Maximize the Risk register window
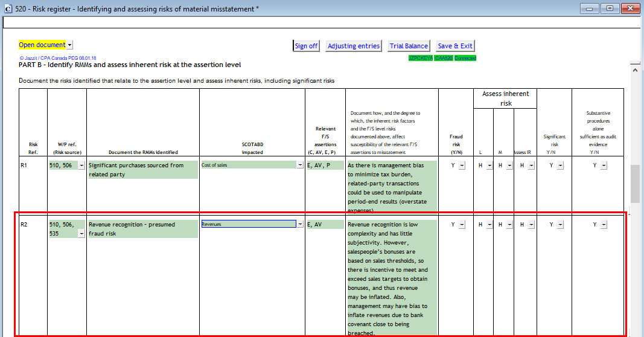The image size is (644, 337). [x=610, y=8]
